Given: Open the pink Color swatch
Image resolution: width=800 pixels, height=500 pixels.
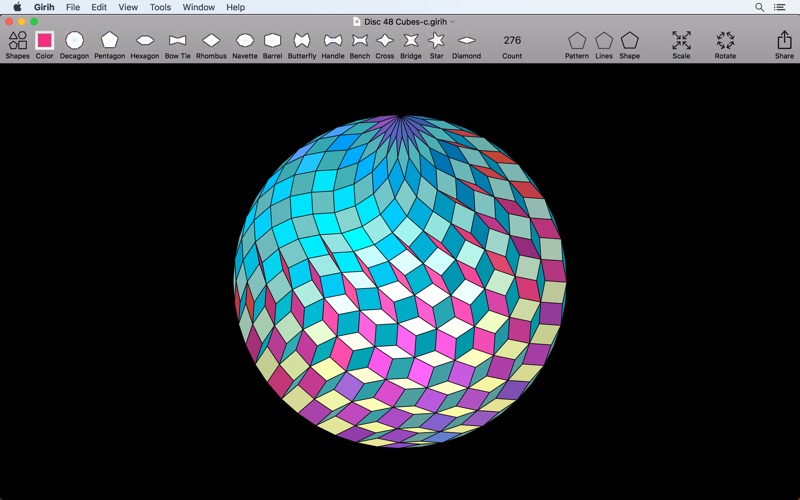Looking at the screenshot, I should pyautogui.click(x=45, y=41).
